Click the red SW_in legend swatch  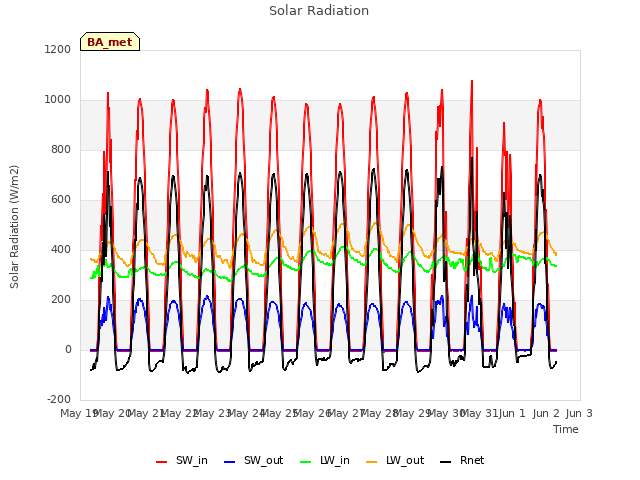(x=161, y=462)
